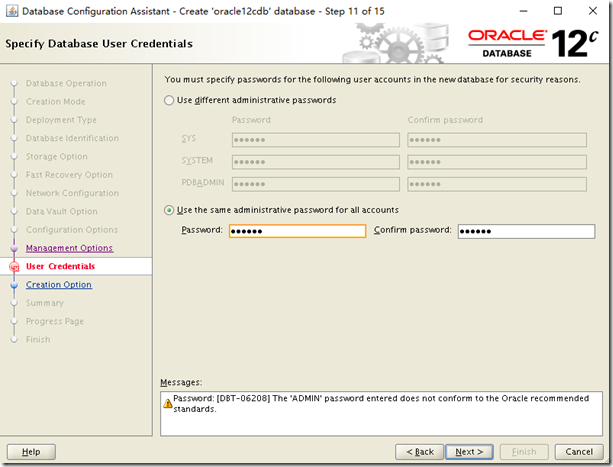Viewport: 613px width, 467px height.
Task: Select 'Use different administrative passwords' radio button
Action: (169, 100)
